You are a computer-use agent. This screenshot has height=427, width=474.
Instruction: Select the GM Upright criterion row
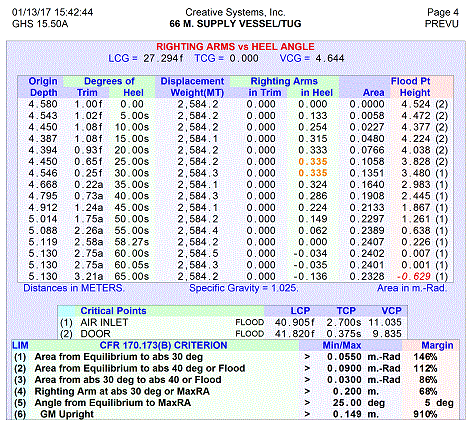(x=234, y=414)
